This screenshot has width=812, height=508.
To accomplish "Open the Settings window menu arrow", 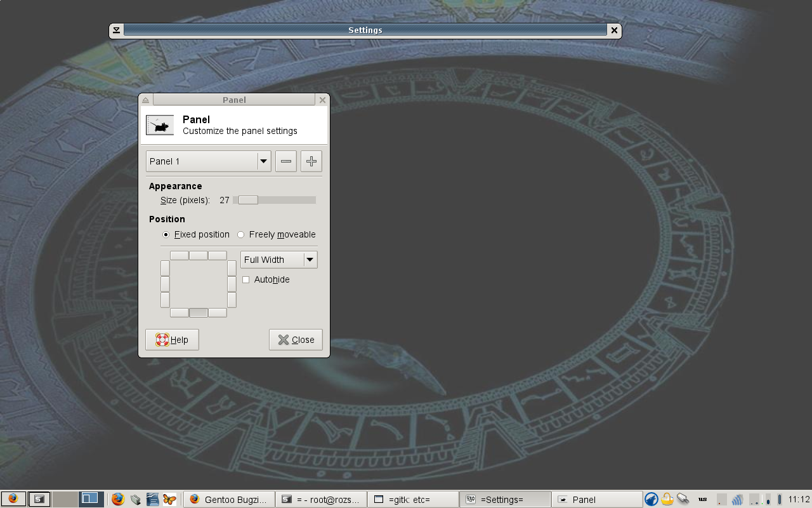I will [x=116, y=30].
